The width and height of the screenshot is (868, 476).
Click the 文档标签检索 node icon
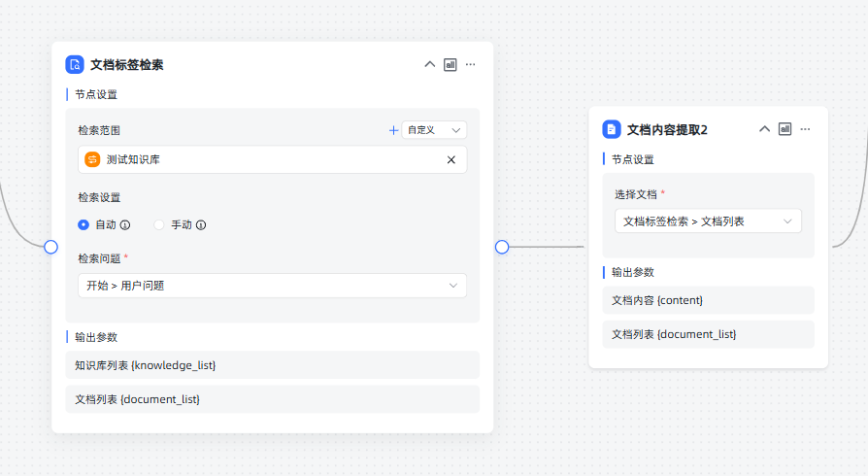(75, 65)
